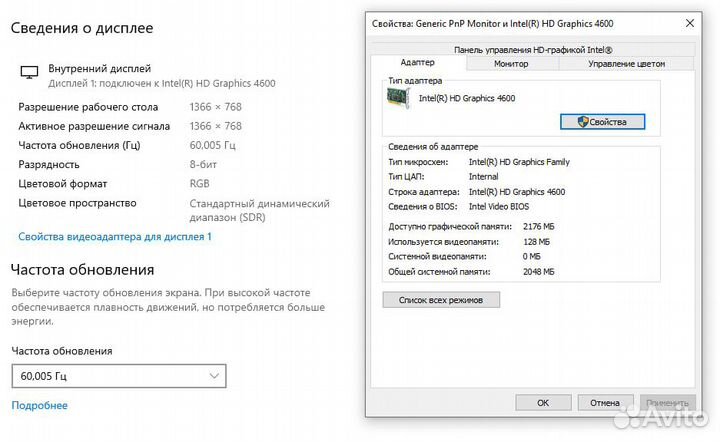Click the Строка адаптера label
Image resolution: width=720 pixels, height=442 pixels.
pyautogui.click(x=423, y=192)
